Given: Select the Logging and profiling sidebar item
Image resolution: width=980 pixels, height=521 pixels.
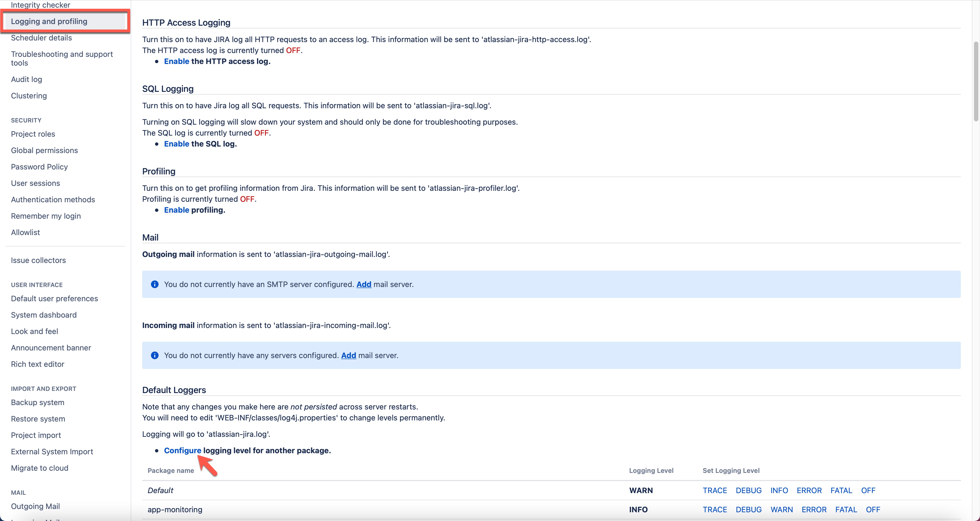Looking at the screenshot, I should point(49,21).
